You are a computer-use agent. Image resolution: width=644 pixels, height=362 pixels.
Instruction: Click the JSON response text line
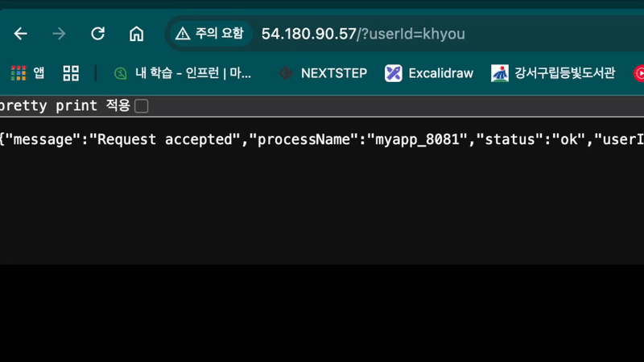tap(322, 139)
